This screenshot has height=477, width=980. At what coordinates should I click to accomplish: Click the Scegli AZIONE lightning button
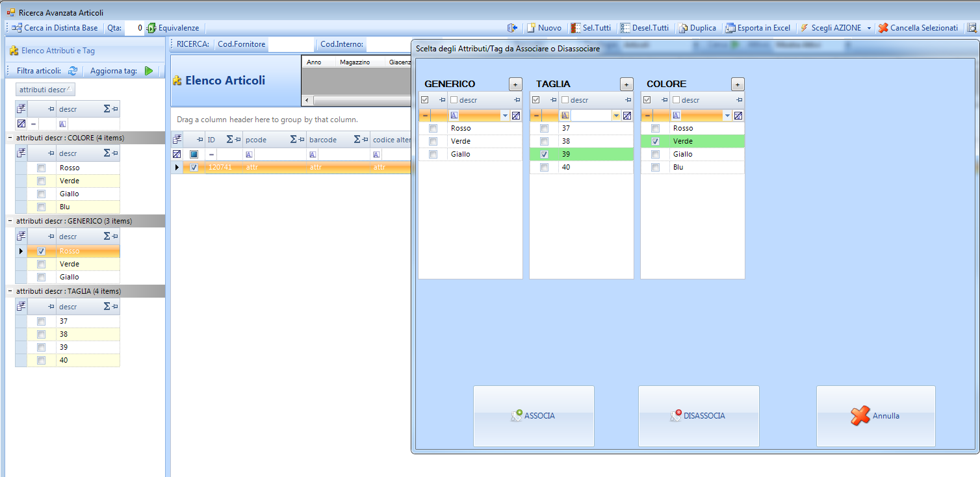pyautogui.click(x=831, y=28)
